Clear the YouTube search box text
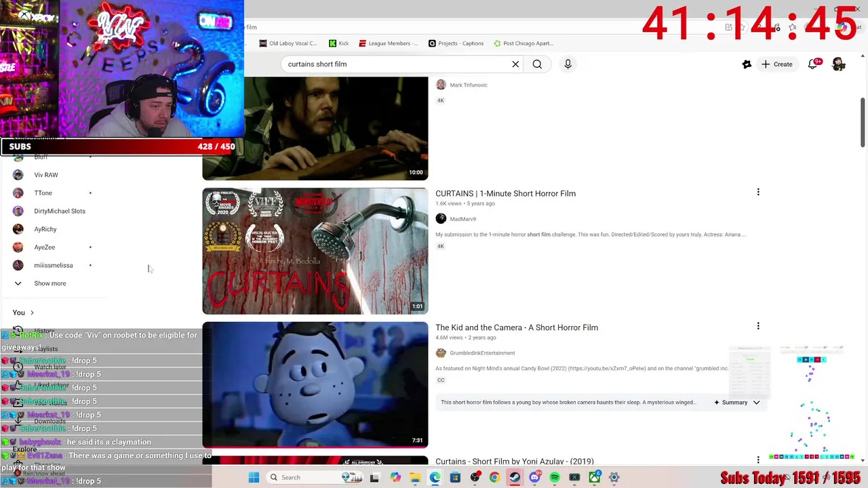This screenshot has width=868, height=488. point(515,64)
